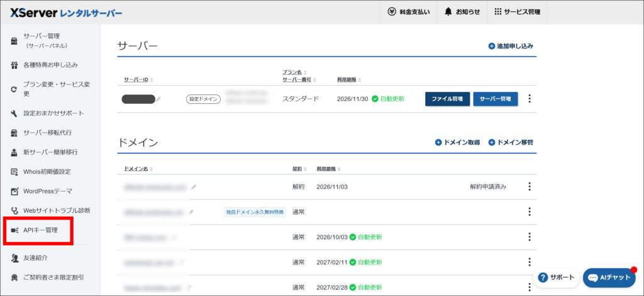Sort by ドメイン名 column
This screenshot has width=644, height=296.
138,169
